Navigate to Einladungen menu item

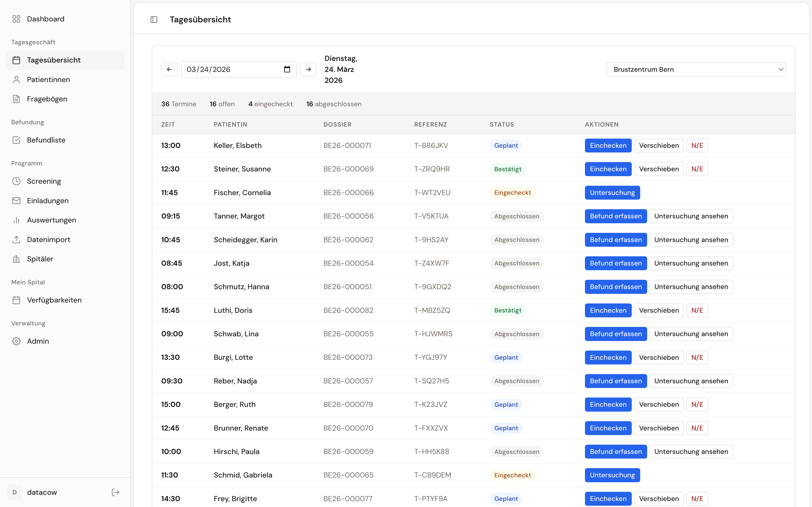48,201
